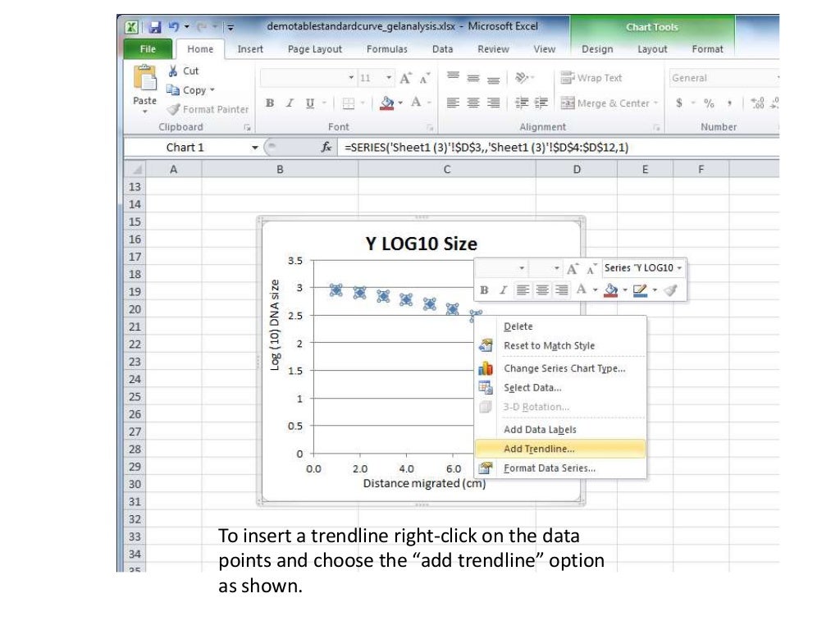The height and width of the screenshot is (630, 840).
Task: Click the Merge & Center button
Action: point(605,103)
